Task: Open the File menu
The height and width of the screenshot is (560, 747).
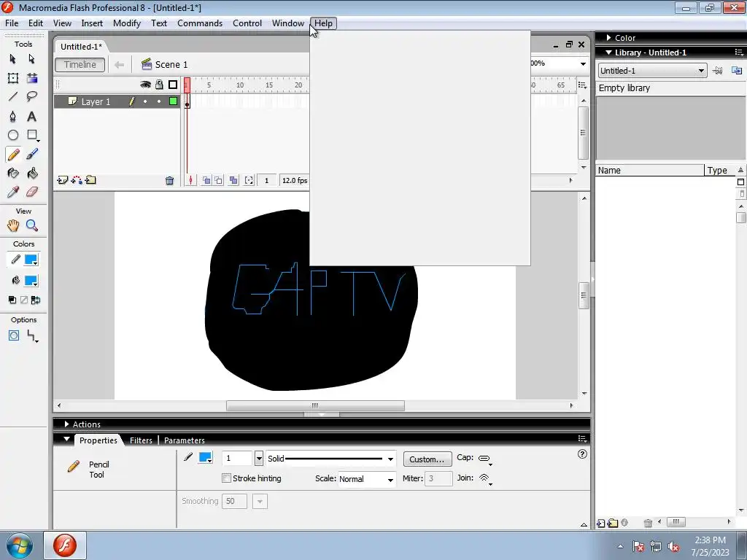Action: (x=12, y=23)
